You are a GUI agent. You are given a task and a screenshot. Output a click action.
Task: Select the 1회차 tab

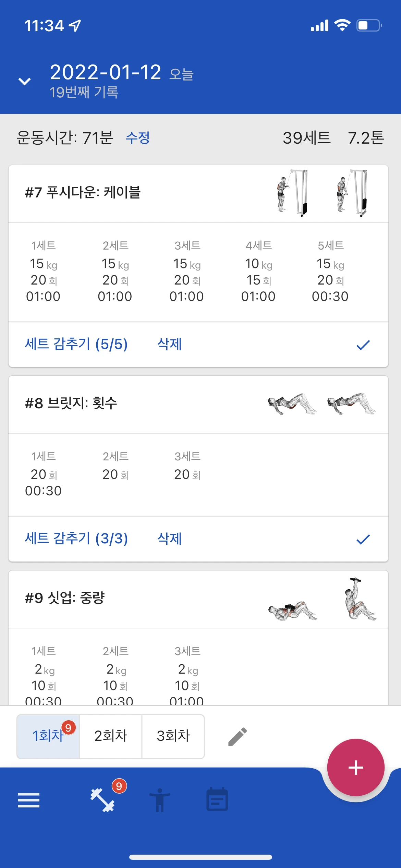click(x=48, y=736)
